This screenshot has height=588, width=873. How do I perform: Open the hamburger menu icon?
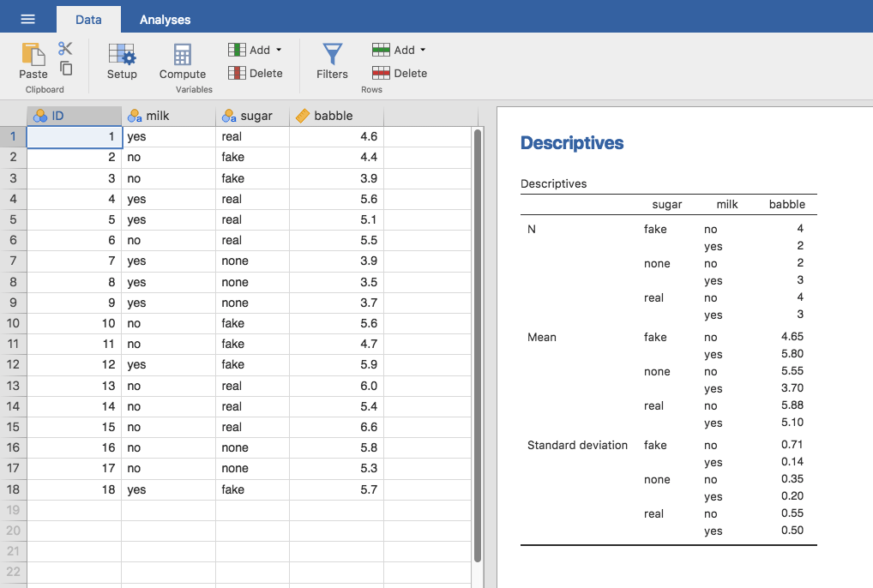click(28, 18)
